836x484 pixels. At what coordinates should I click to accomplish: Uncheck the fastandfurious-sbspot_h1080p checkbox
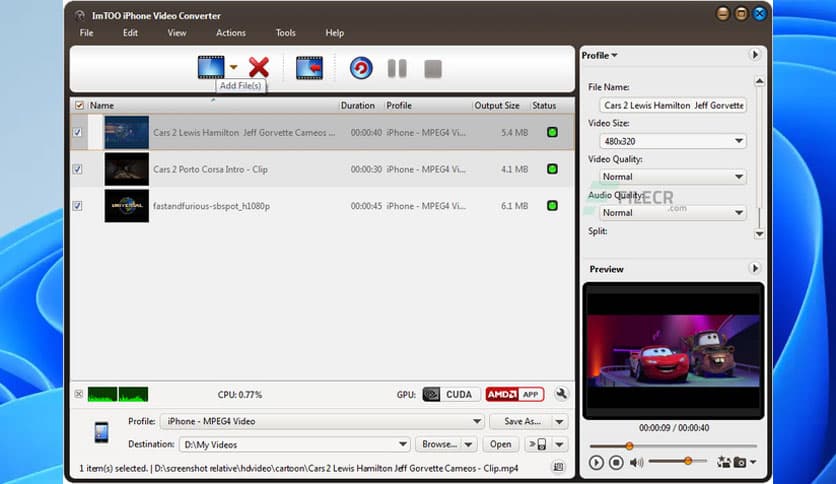(x=78, y=206)
